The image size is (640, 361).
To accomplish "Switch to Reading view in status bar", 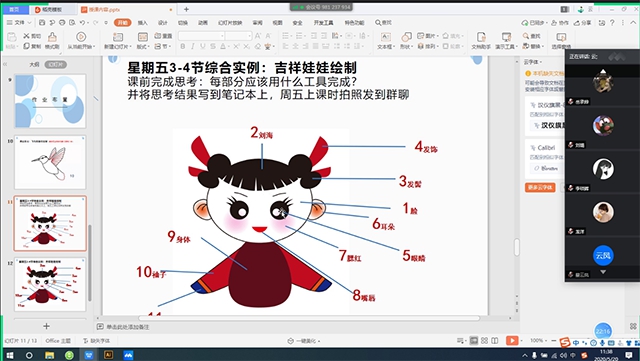I will point(495,340).
